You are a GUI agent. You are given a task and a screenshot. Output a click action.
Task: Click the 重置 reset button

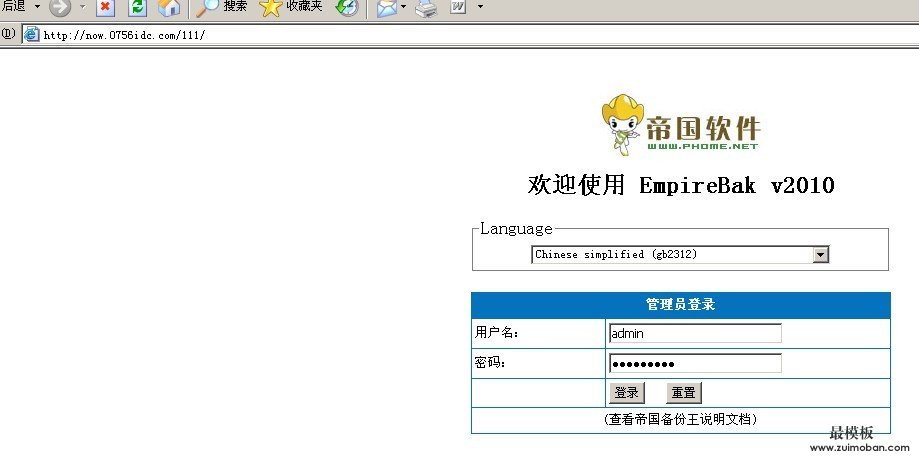click(683, 392)
